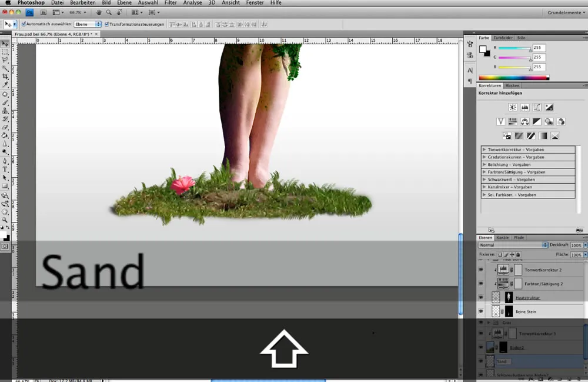
Task: Open the Tonwertkorrektur (Levels) adjustment icon
Action: click(524, 108)
